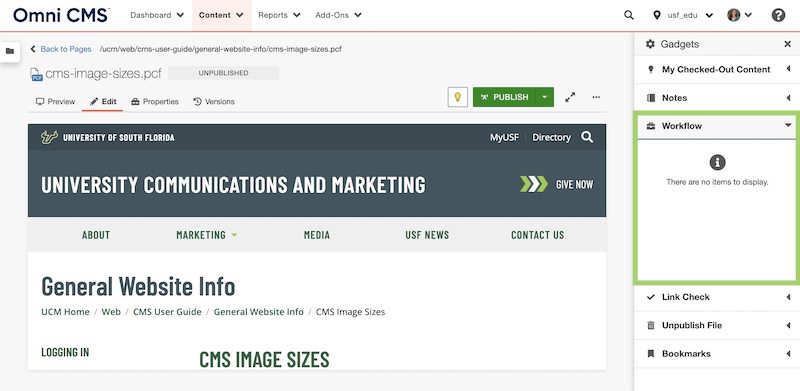
Task: Click the Logging In sidebar link
Action: coord(65,352)
